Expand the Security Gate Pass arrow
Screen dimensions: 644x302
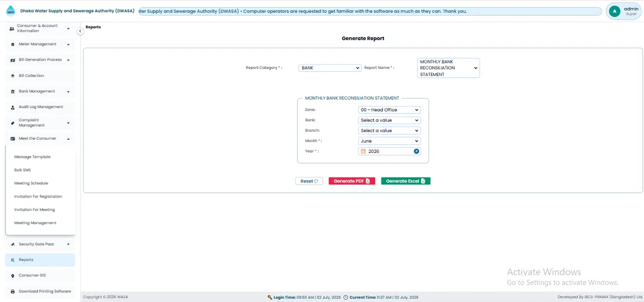tap(68, 244)
